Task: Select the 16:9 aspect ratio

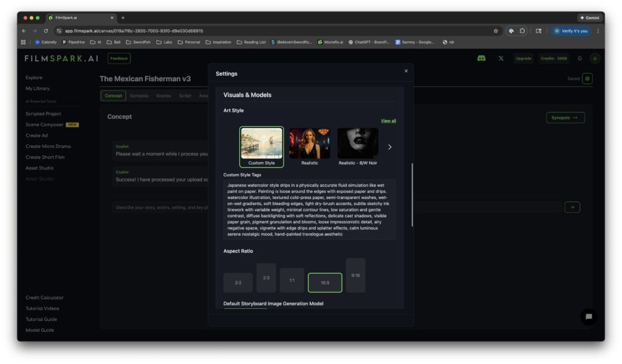Action: [325, 282]
